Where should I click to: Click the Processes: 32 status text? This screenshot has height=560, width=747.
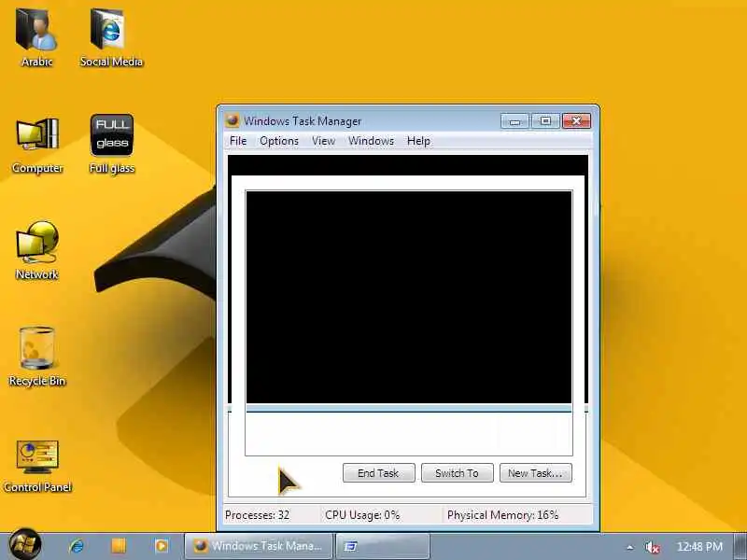pos(258,515)
